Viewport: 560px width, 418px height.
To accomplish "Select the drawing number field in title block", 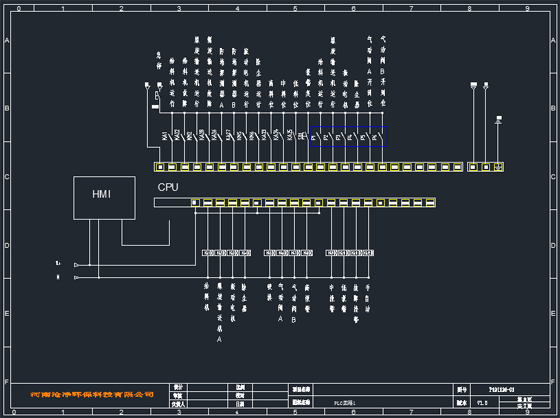I will pyautogui.click(x=510, y=390).
